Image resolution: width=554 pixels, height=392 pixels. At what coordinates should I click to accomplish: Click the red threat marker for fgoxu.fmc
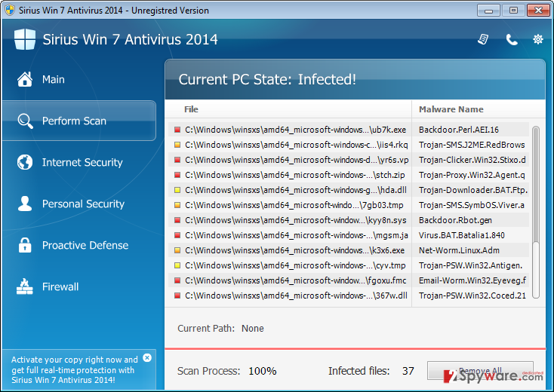click(177, 280)
